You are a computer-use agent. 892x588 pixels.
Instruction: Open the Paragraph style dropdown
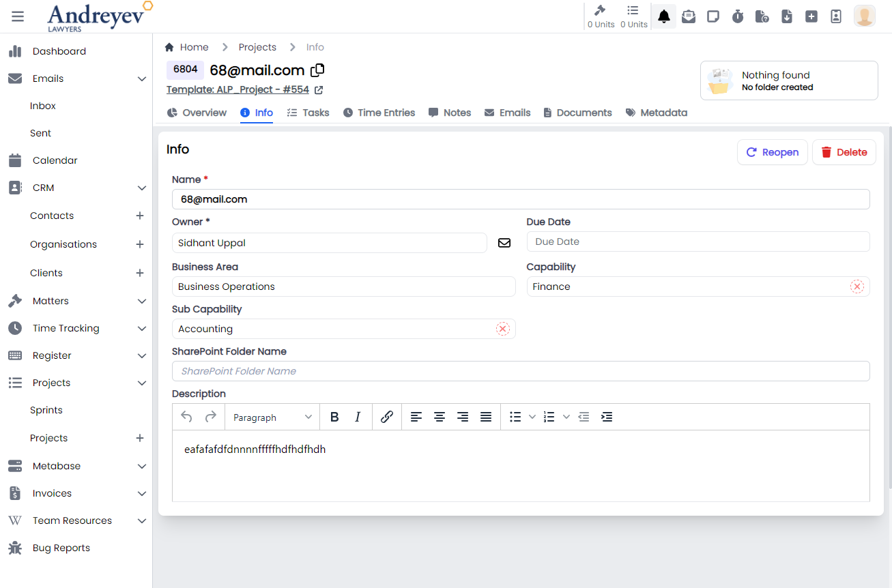coord(272,417)
